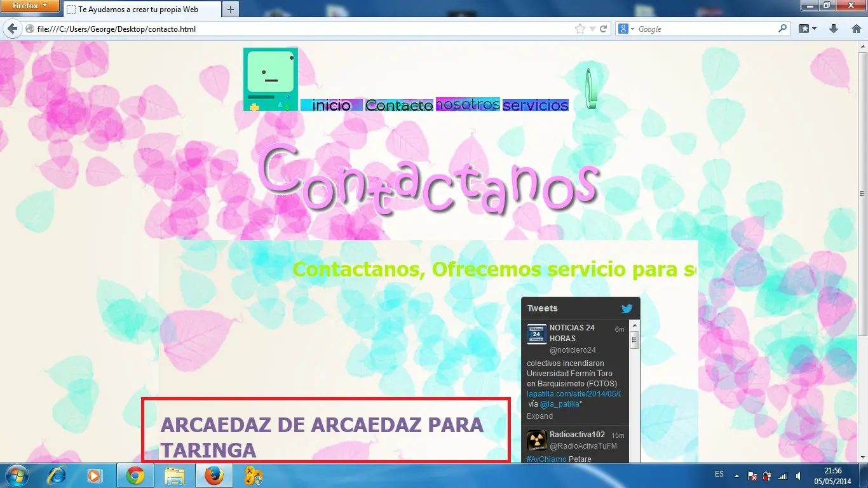Click the Tweets widget scroll-up arrow
Viewport: 868px width, 488px height.
(x=634, y=325)
